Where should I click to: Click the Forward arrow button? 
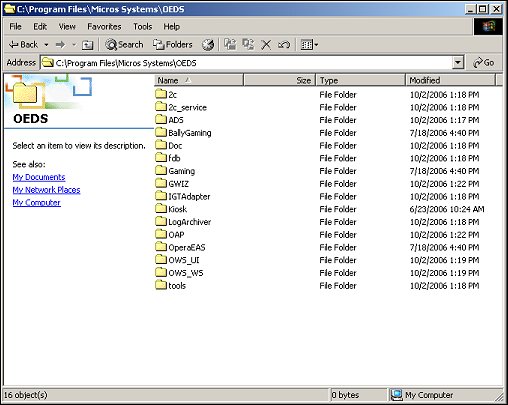[x=60, y=44]
